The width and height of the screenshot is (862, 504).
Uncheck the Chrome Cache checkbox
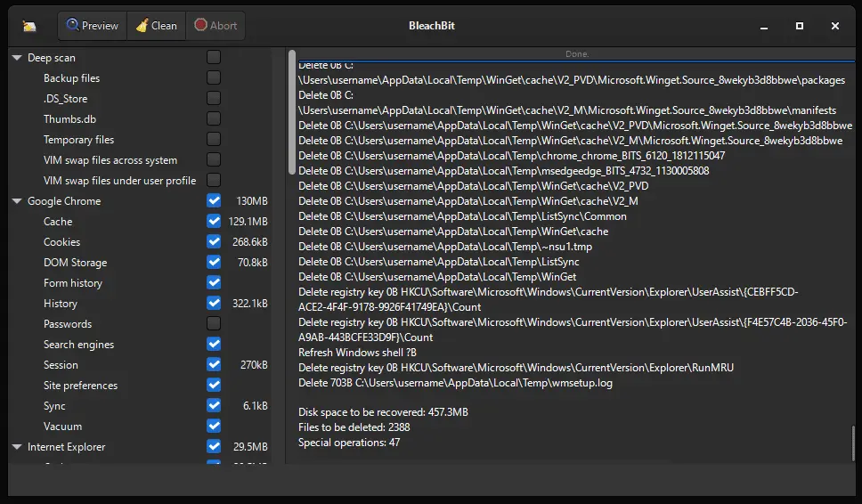click(x=214, y=221)
